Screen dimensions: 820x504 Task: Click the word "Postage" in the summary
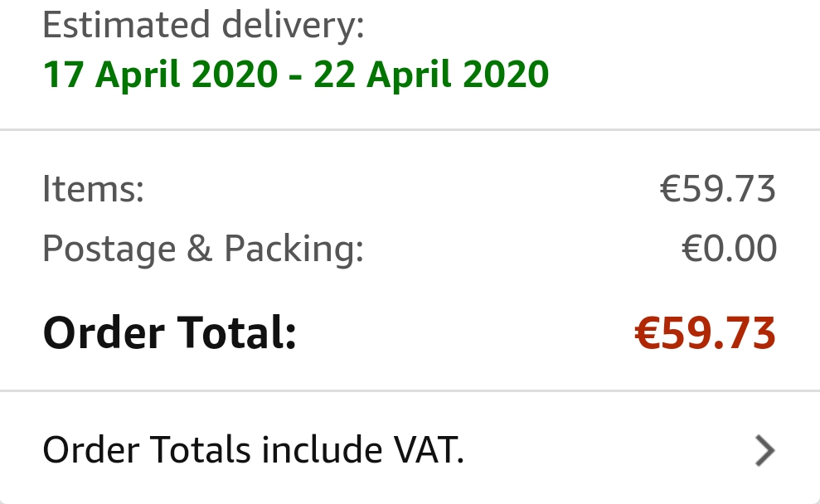point(109,249)
